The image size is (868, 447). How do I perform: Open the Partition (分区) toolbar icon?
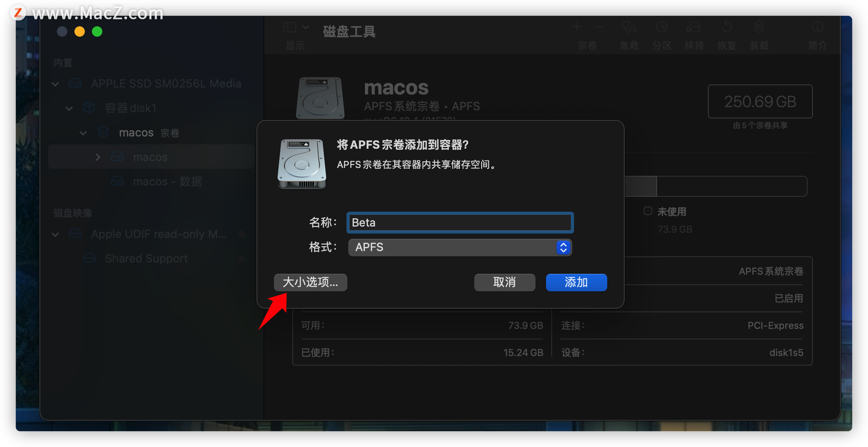(662, 28)
